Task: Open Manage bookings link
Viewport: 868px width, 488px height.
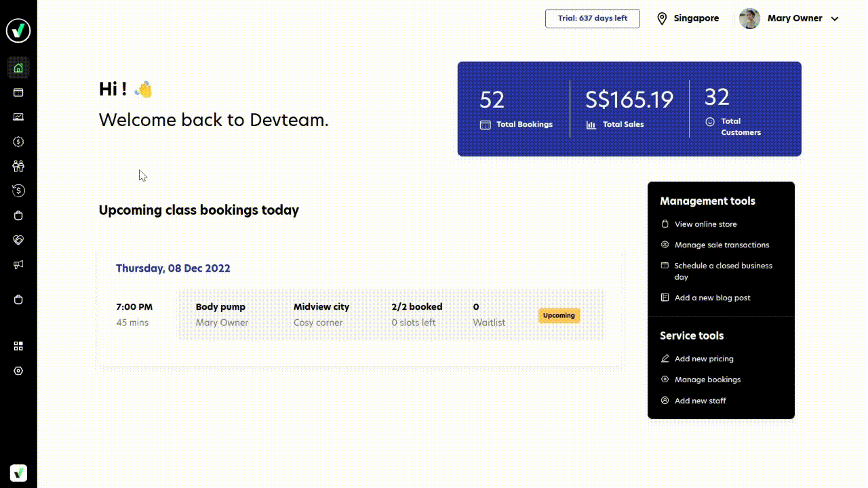Action: click(707, 380)
